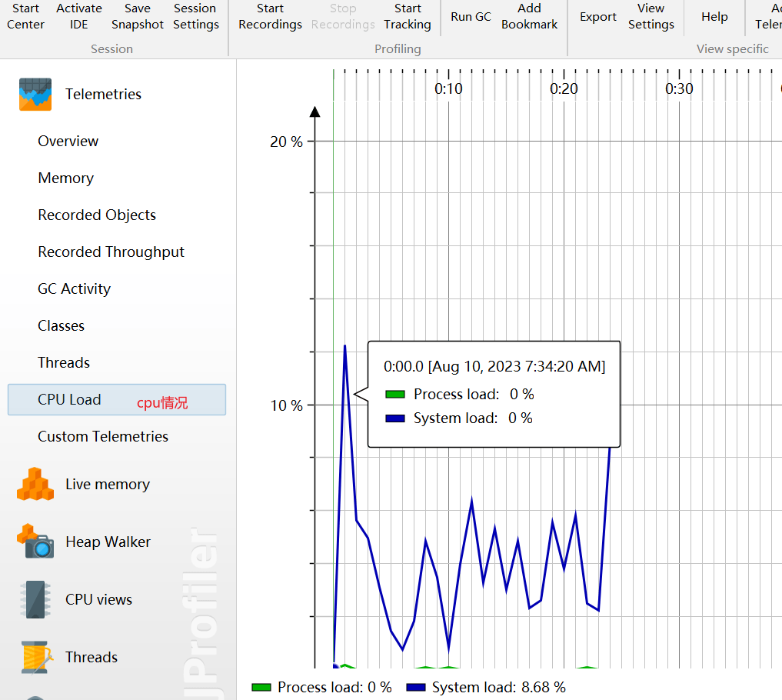Select Overview in Telemetries list
The width and height of the screenshot is (782, 700).
pos(68,142)
